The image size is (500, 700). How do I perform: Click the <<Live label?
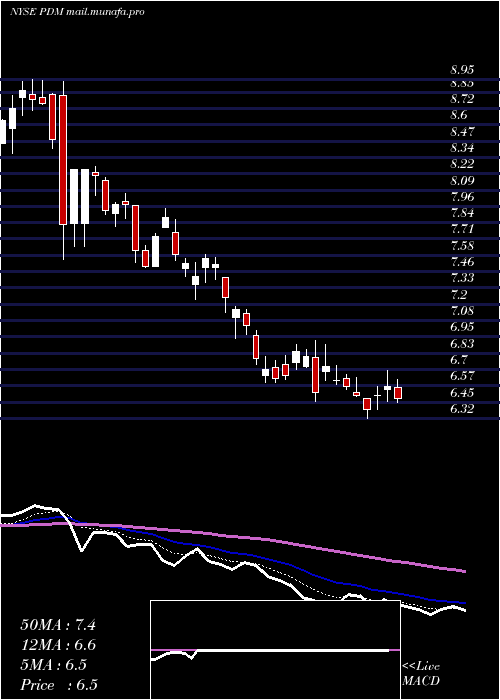click(x=421, y=667)
